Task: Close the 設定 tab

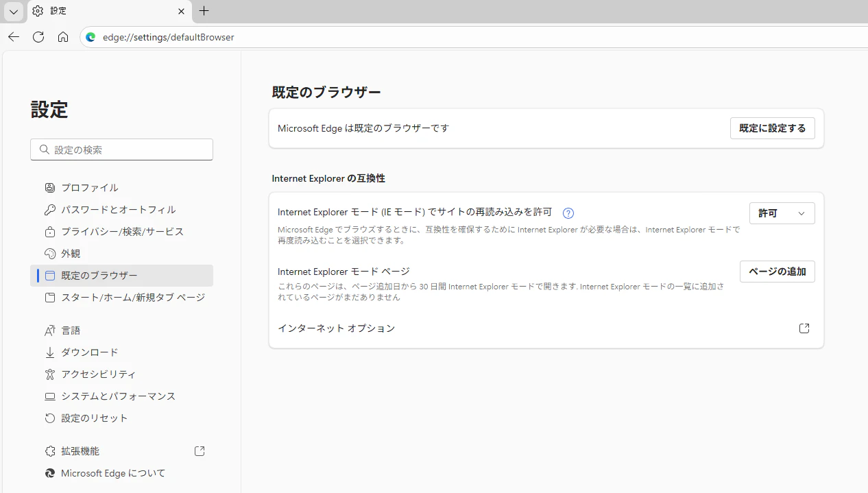Action: coord(181,11)
